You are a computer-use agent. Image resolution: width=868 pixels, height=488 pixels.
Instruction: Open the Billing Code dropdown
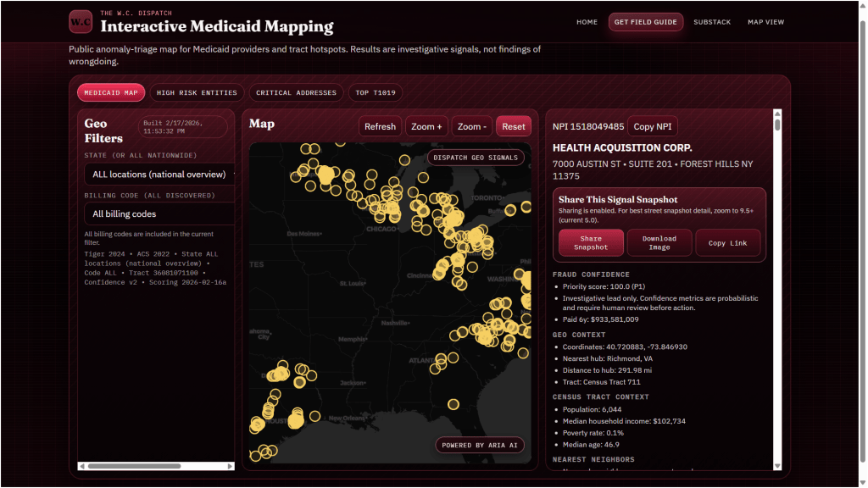pos(159,214)
